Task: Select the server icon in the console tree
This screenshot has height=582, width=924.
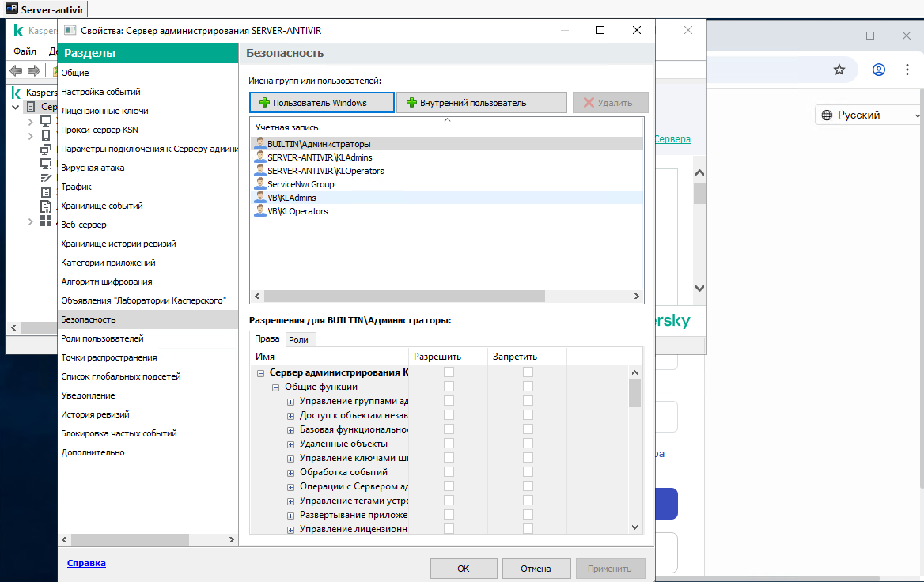Action: click(31, 107)
